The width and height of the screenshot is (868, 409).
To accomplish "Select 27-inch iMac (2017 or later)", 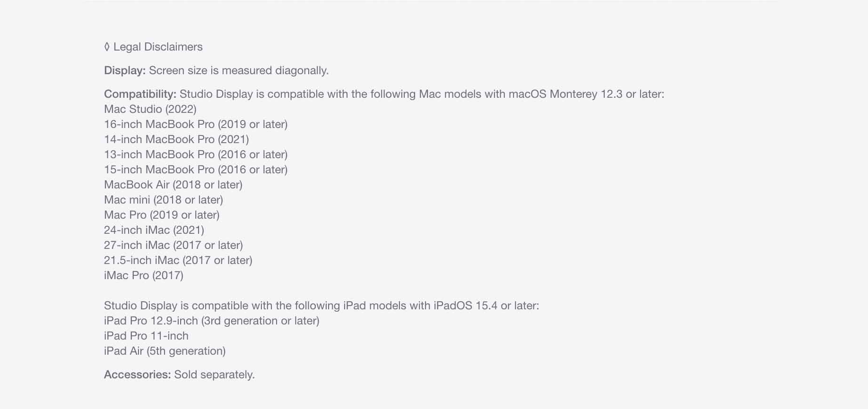I will click(x=174, y=245).
